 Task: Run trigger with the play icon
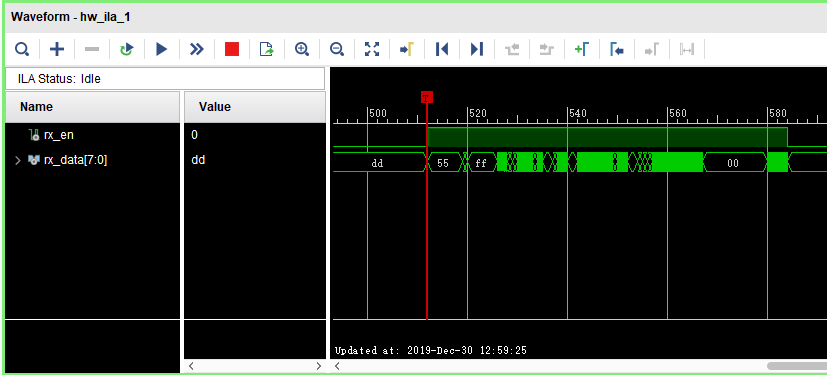[x=161, y=50]
